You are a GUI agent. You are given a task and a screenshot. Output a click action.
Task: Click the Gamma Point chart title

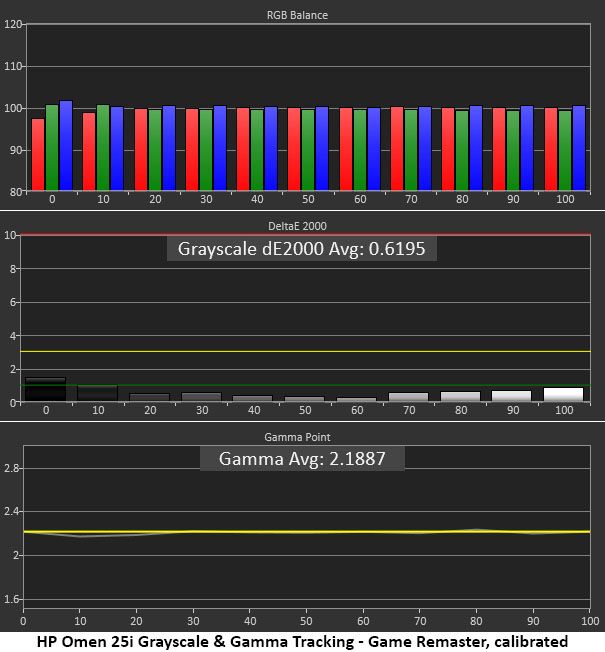297,437
